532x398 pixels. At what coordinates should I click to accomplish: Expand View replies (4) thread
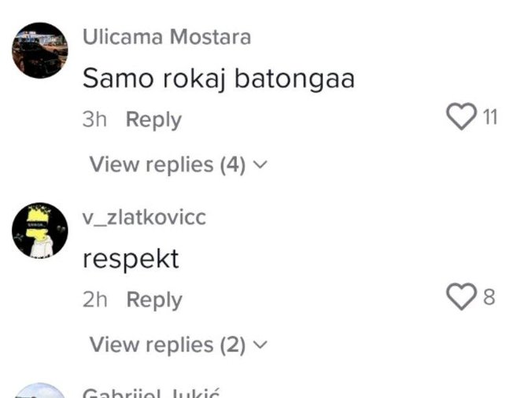pos(167,164)
